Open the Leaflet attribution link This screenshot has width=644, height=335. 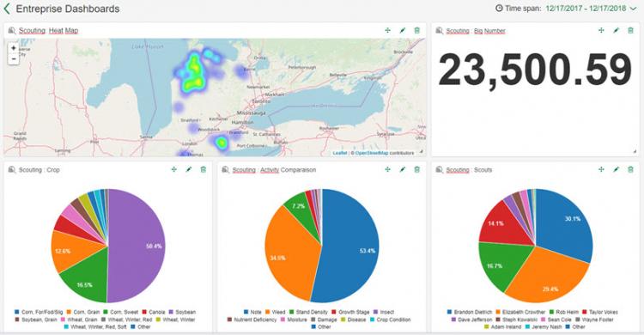click(x=340, y=153)
